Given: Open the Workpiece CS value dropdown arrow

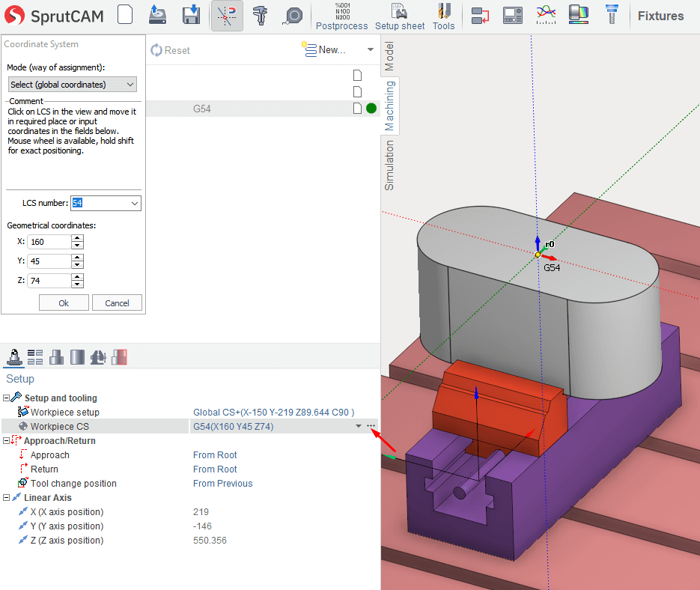Looking at the screenshot, I should click(x=359, y=427).
